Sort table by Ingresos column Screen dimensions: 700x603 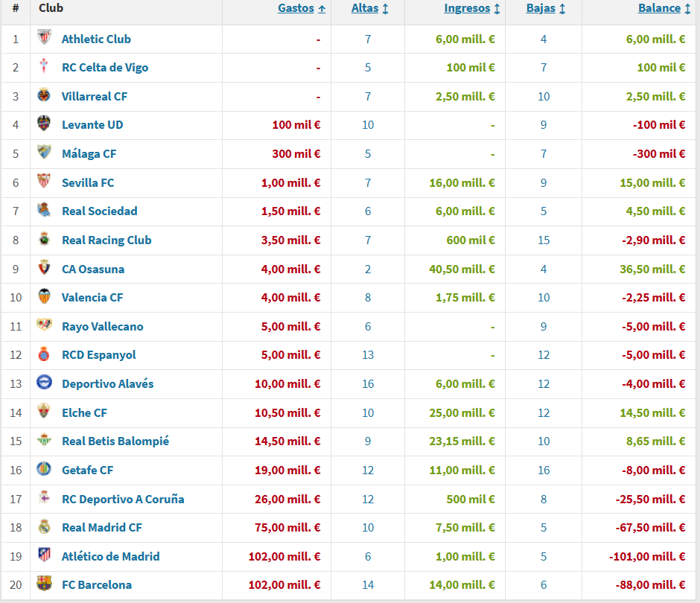[x=472, y=8]
